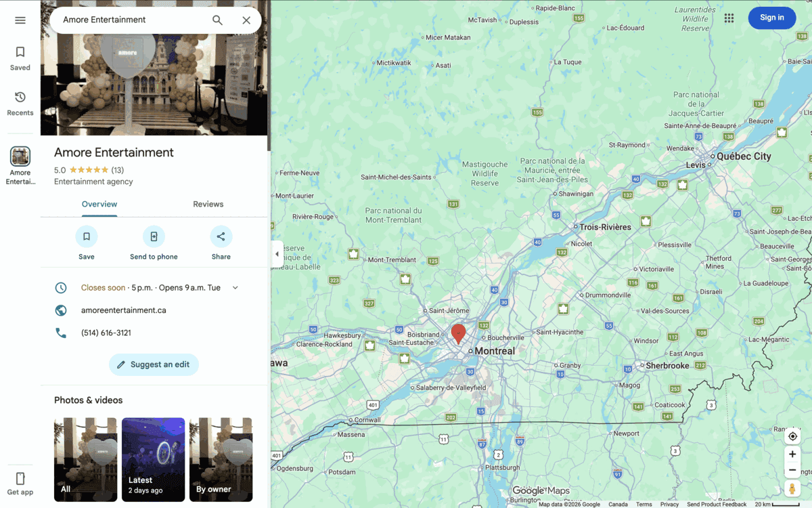The width and height of the screenshot is (812, 508).
Task: Open the (13) reviews count
Action: click(118, 170)
